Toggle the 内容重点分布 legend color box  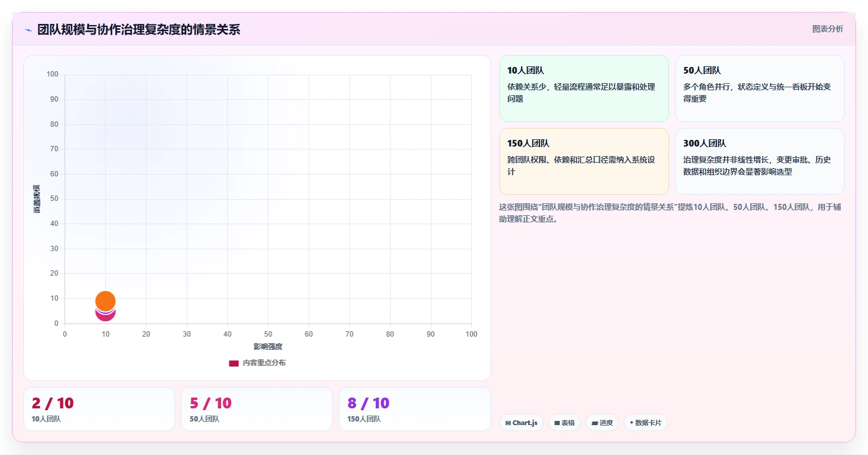234,363
